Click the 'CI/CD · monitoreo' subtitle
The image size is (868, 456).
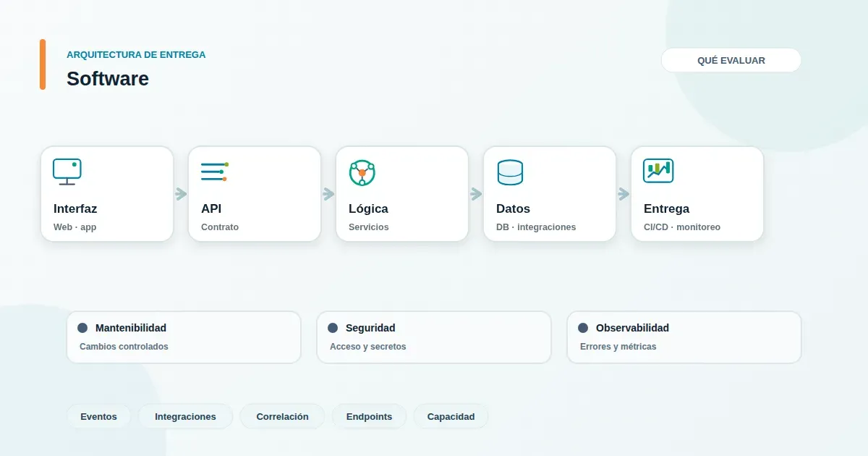[682, 227]
